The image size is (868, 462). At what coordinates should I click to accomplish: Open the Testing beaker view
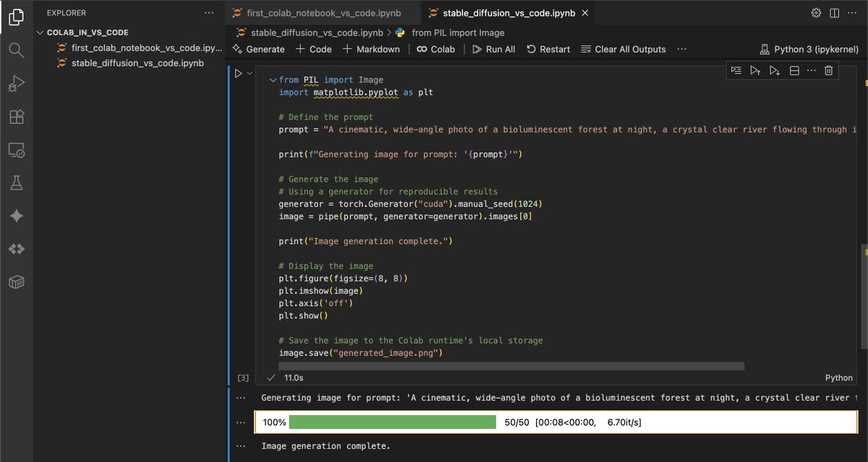pos(16,183)
